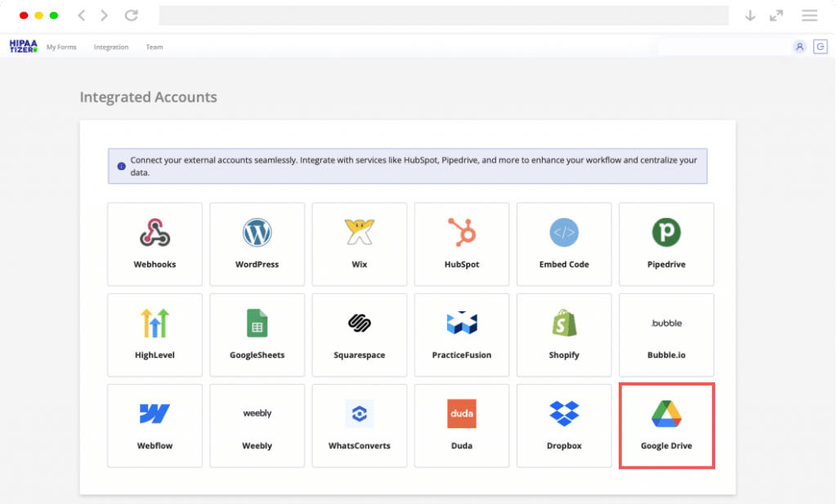
Task: Select the WhatsConverts integration icon
Action: (x=360, y=414)
